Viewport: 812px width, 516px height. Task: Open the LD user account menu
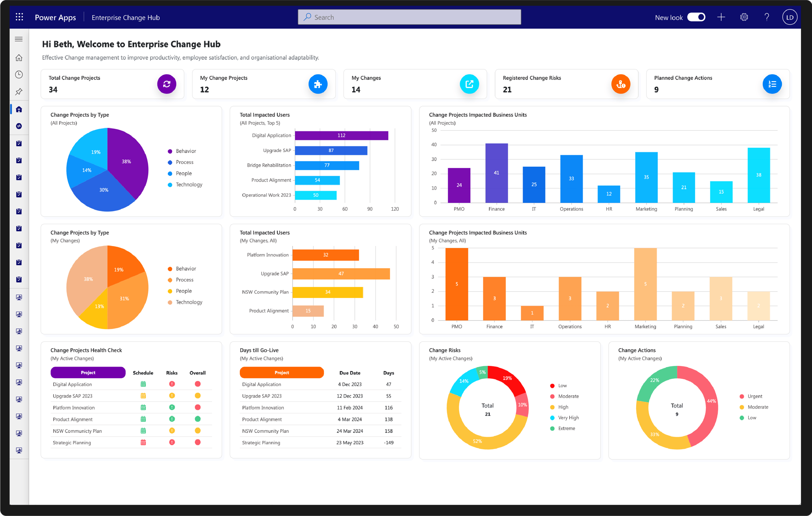(x=789, y=17)
